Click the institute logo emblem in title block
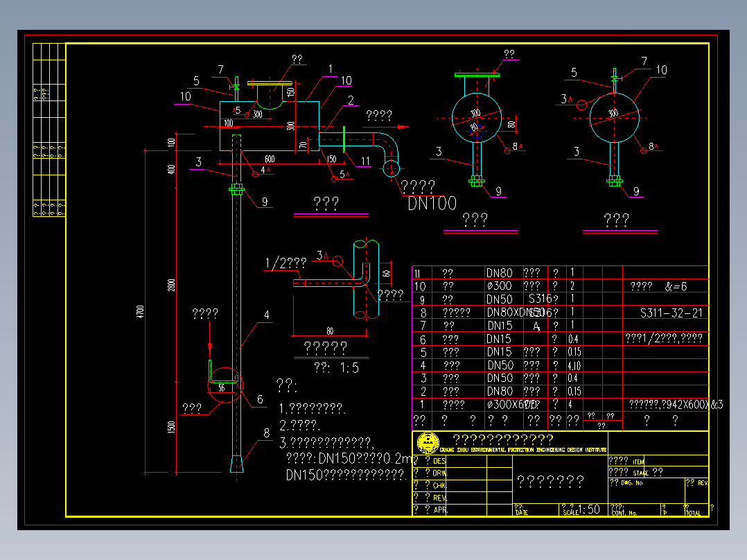This screenshot has width=747, height=560. 428,444
